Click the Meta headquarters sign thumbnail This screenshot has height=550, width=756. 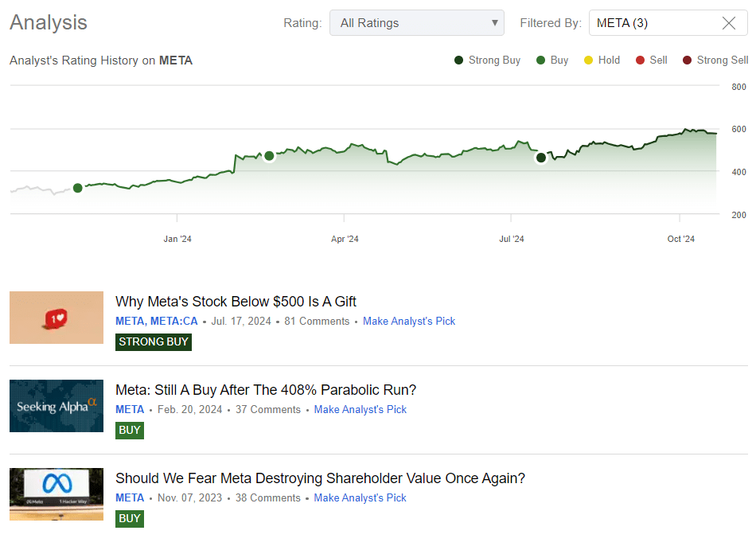(57, 493)
